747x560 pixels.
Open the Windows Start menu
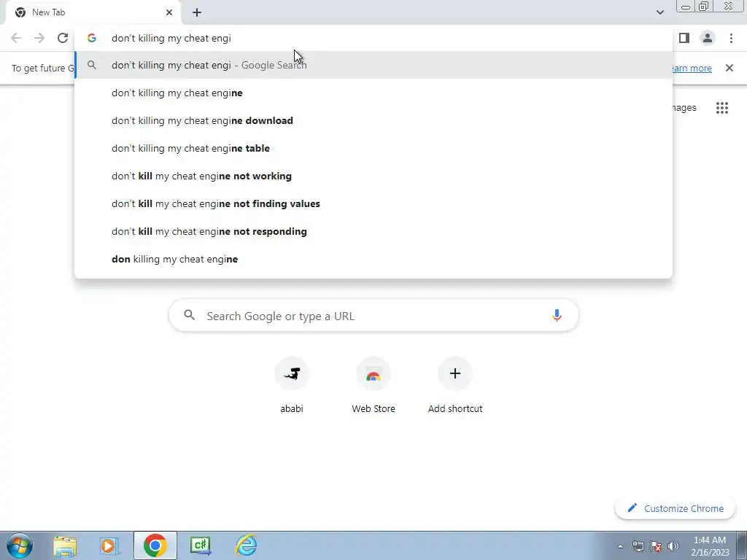tap(20, 545)
